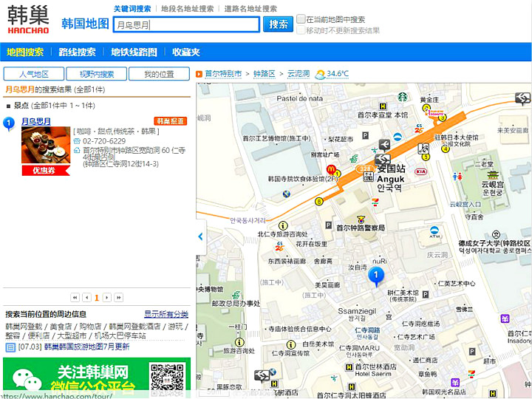
Task: Click the 美食店 nearby category link
Action: coord(61,327)
